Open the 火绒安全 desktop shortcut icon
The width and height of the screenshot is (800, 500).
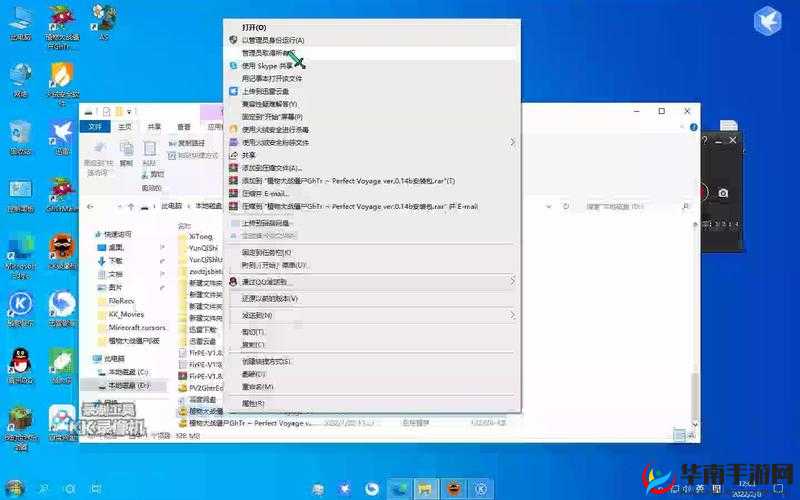click(x=62, y=83)
